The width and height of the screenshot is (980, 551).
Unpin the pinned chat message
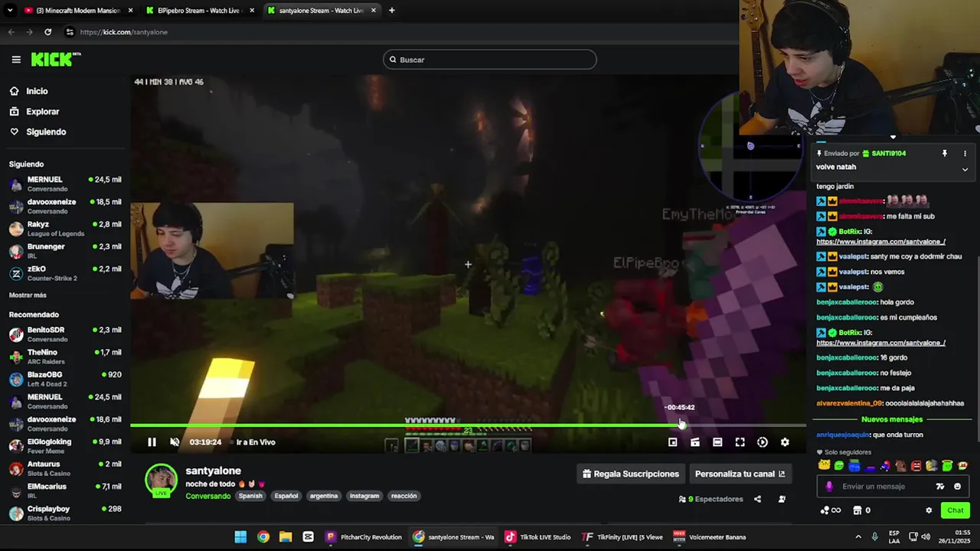coord(945,153)
